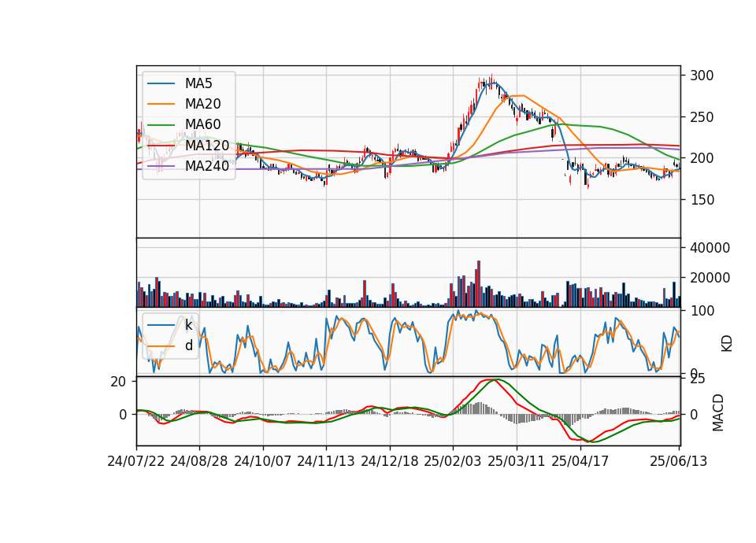Image resolution: width=756 pixels, height=543 pixels.
Task: Click the KD axis title
Action: [727, 344]
